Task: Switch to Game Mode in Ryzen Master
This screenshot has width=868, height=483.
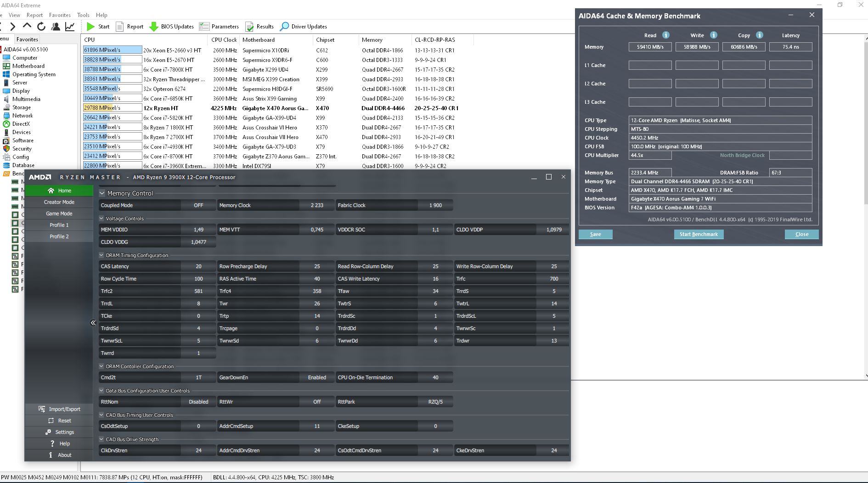Action: pyautogui.click(x=59, y=213)
